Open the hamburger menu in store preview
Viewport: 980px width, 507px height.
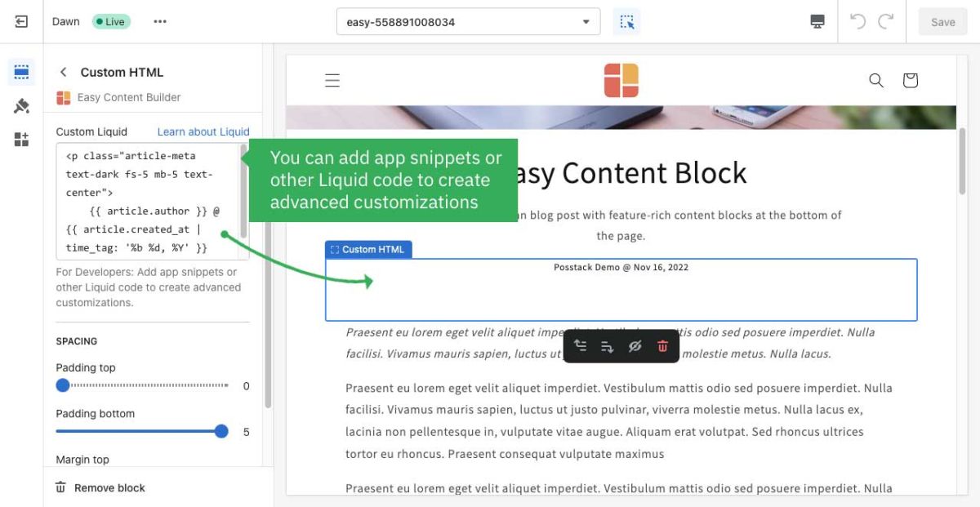pyautogui.click(x=332, y=80)
